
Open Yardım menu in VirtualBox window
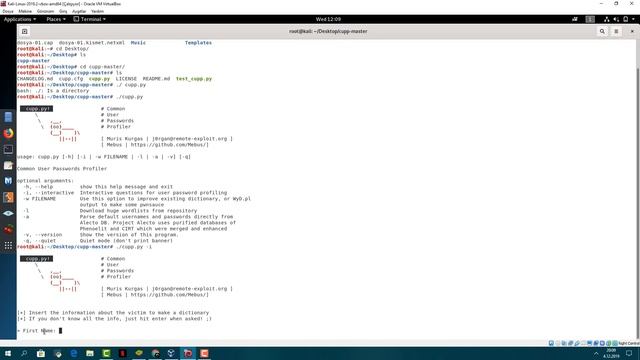[97, 11]
